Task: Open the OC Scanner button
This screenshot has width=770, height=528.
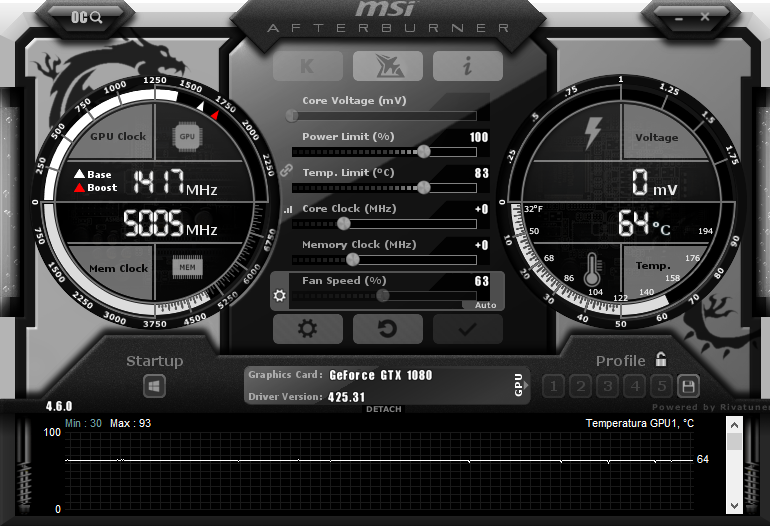Action: pos(86,18)
